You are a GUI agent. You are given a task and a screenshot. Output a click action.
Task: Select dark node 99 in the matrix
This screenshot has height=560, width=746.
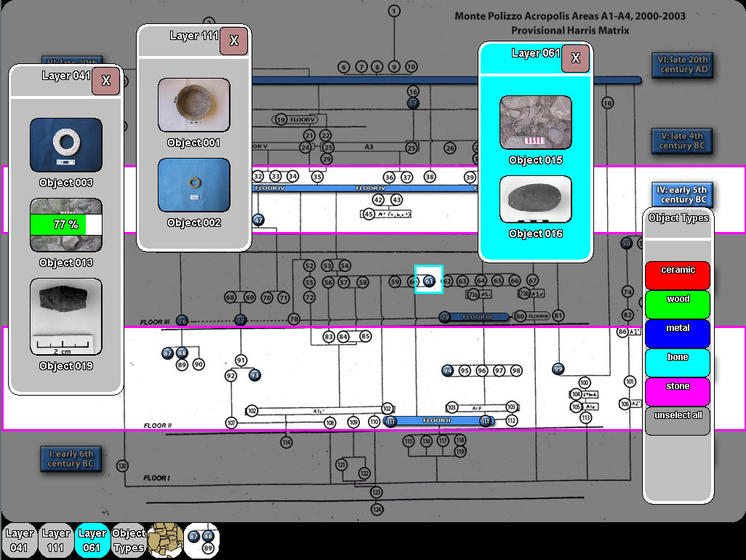[558, 369]
